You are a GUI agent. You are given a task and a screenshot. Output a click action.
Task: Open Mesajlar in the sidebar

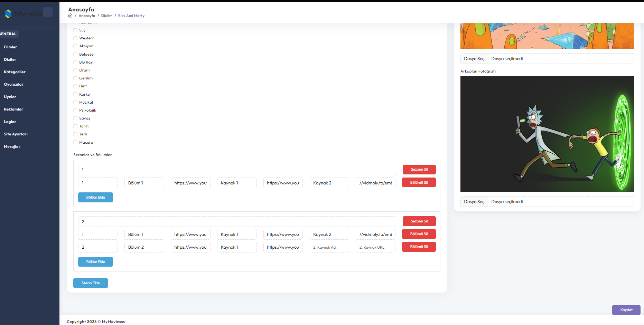tap(12, 146)
